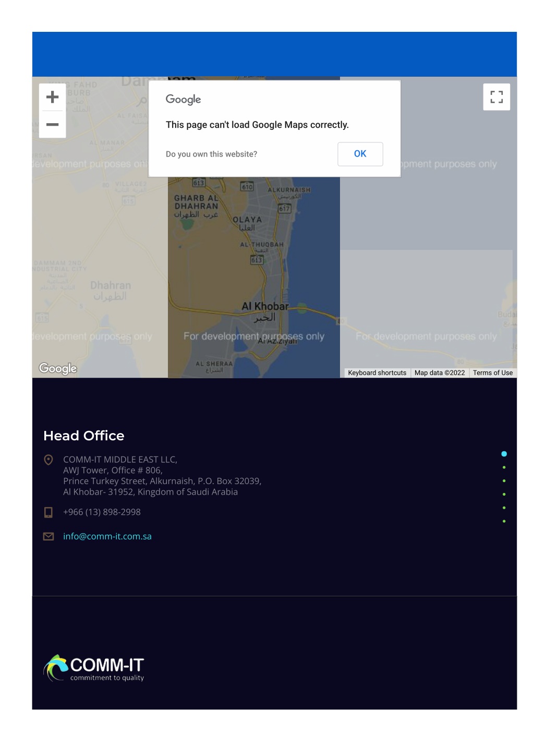Open Keyboard shortcuts for the map
The image size is (534, 756).
(x=377, y=373)
